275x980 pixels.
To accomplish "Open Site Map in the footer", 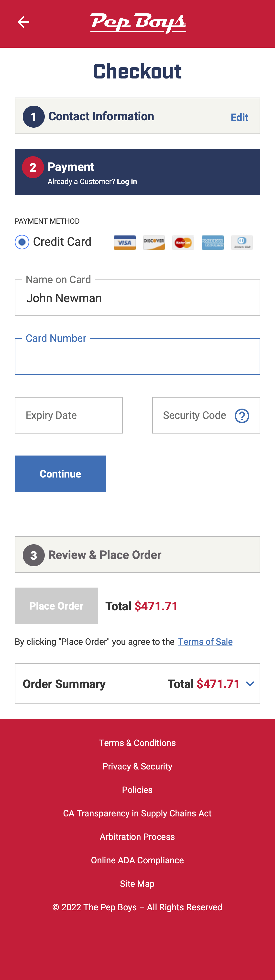I will (x=137, y=884).
